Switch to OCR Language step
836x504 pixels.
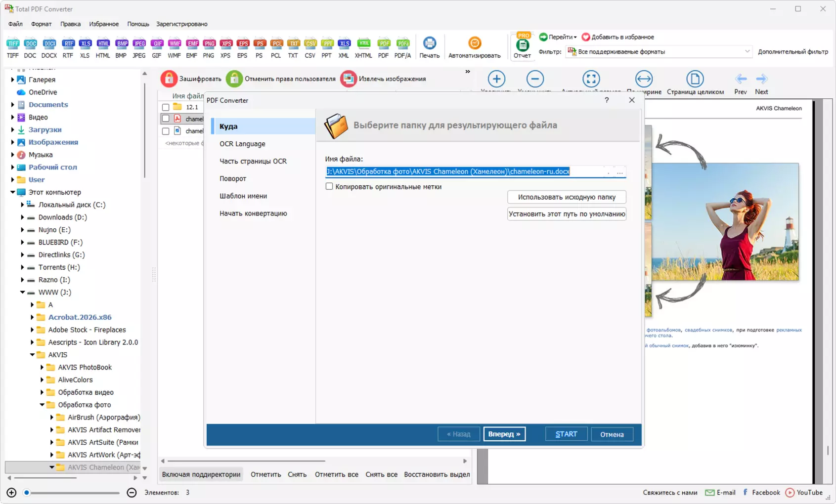242,144
